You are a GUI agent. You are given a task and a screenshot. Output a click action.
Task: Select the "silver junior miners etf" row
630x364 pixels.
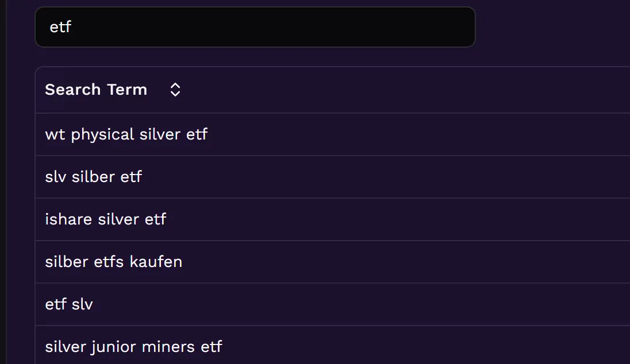tap(133, 347)
